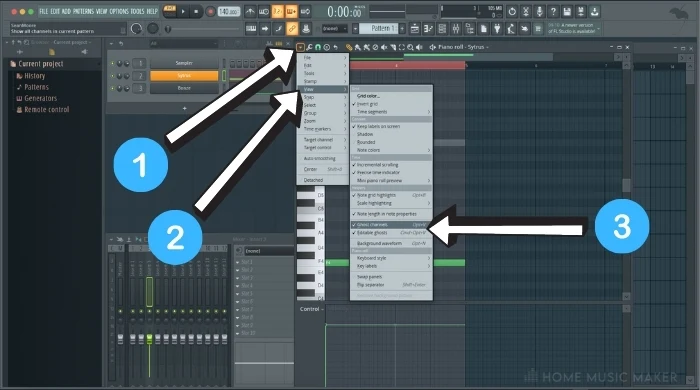
Task: Click the question mark help icon
Action: pyautogui.click(x=553, y=12)
